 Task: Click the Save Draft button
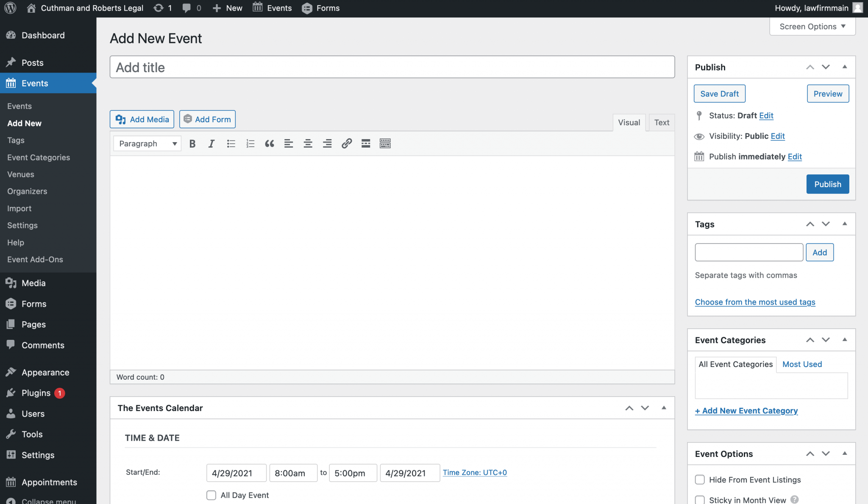(x=719, y=93)
